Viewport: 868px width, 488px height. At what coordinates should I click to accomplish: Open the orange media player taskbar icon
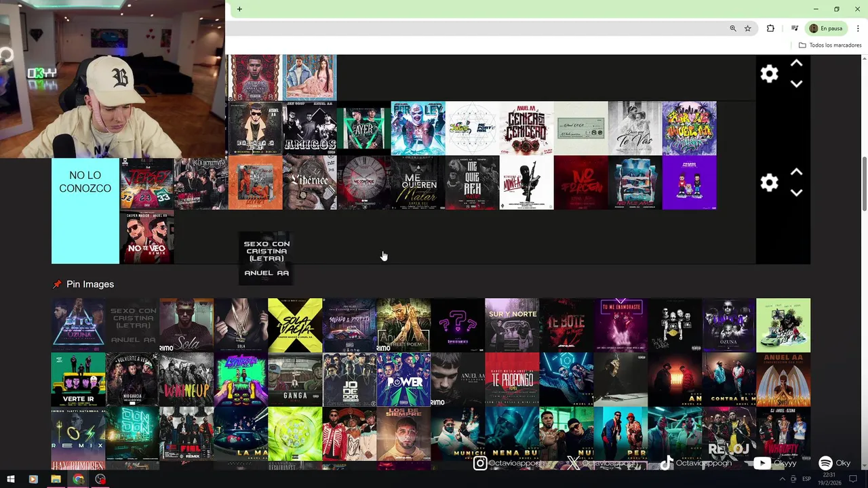(x=33, y=479)
